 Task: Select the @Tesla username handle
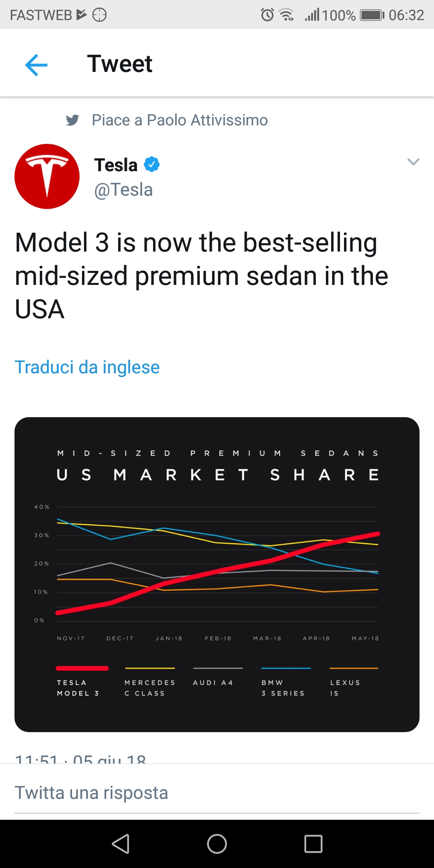(x=123, y=190)
